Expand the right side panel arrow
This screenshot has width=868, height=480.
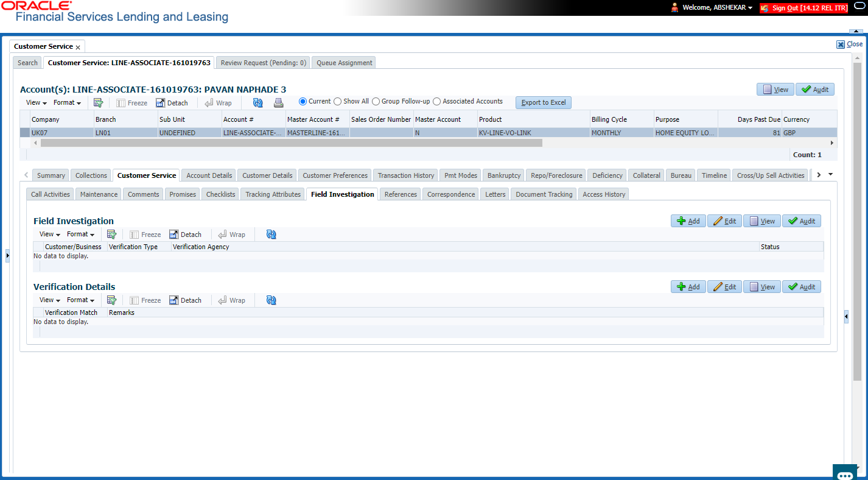coord(846,317)
